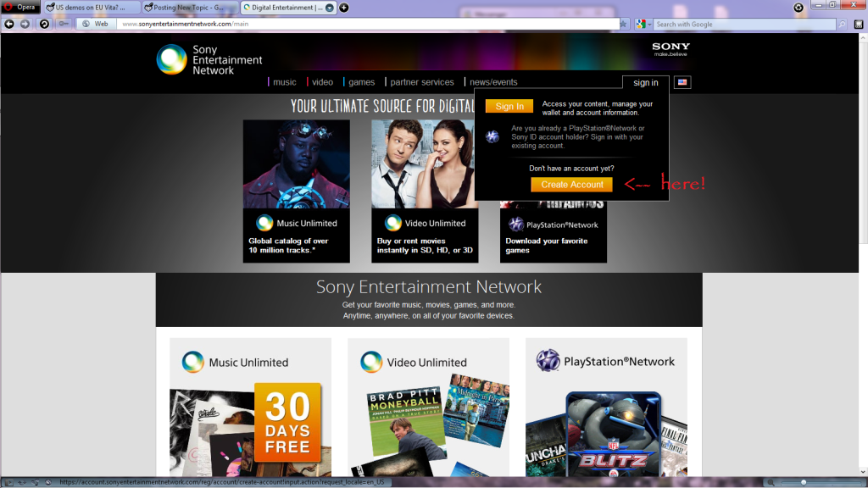Image resolution: width=868 pixels, height=488 pixels.
Task: Go back with the browser back arrow
Action: (x=9, y=24)
